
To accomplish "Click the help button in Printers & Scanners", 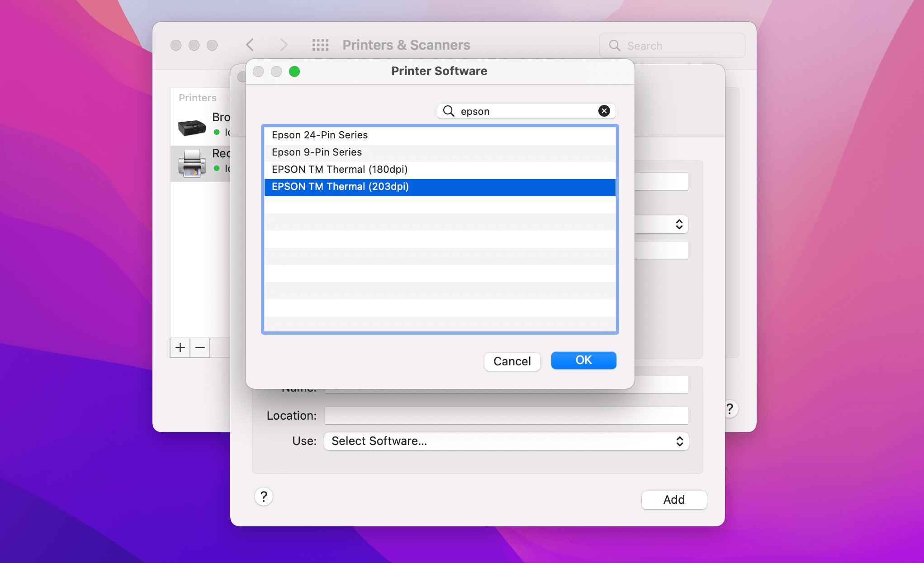I will (x=730, y=409).
